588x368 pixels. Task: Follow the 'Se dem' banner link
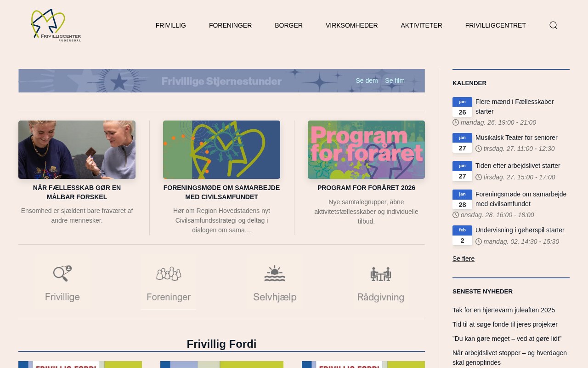click(x=367, y=80)
